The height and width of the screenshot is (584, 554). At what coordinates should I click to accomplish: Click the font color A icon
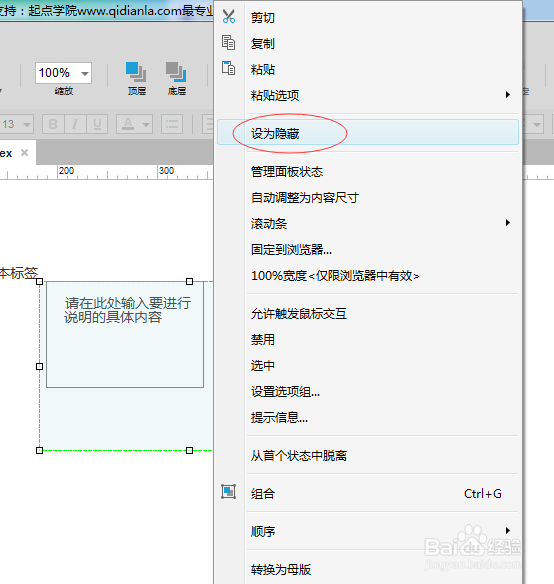click(128, 124)
